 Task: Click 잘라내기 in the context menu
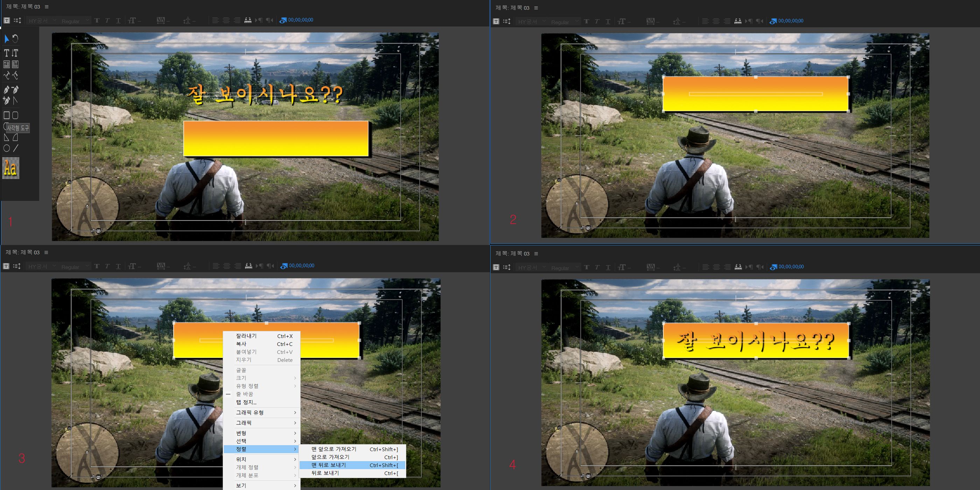coord(246,336)
